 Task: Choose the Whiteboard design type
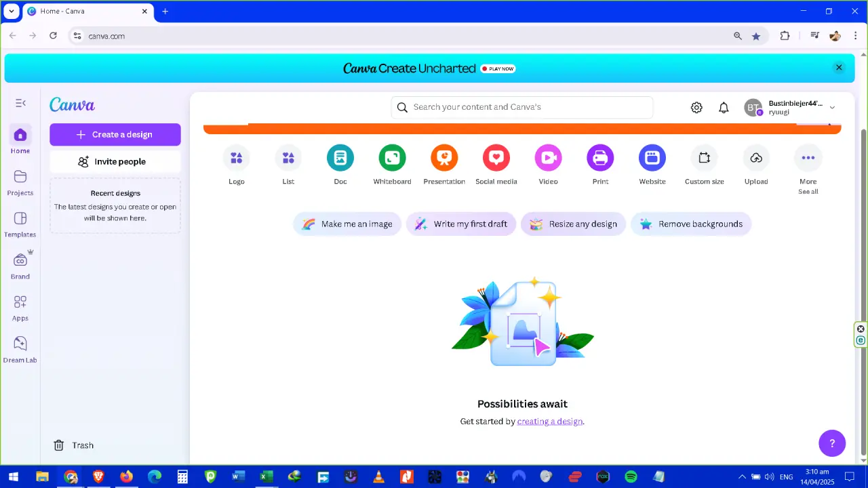[x=393, y=158]
